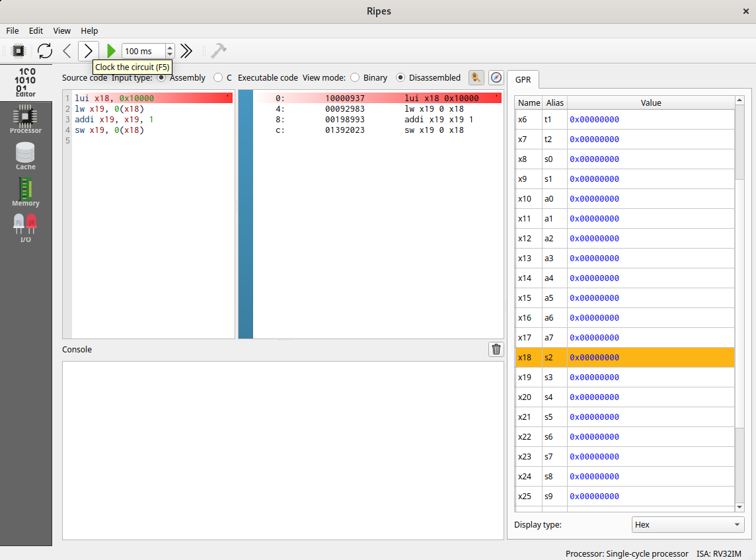Click source line 'lw x19, 0(x18)'

click(x=110, y=109)
